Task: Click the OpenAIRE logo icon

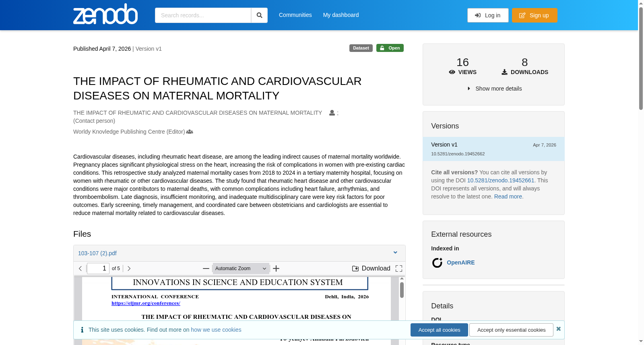Action: pyautogui.click(x=437, y=262)
